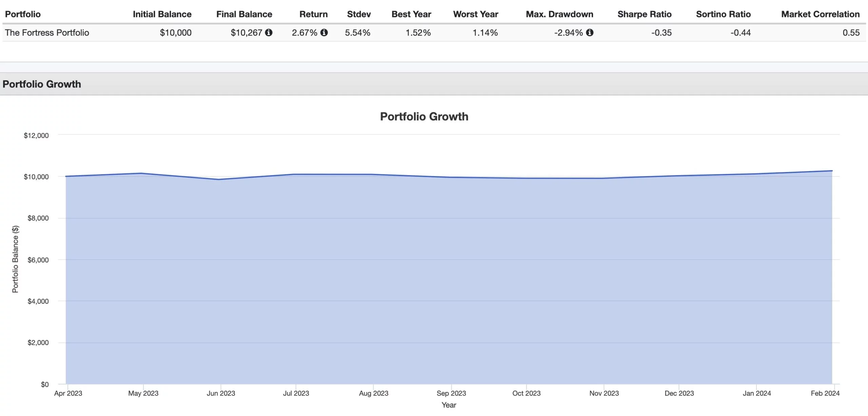This screenshot has height=416, width=868.
Task: Click the Jul 2023 x-axis label
Action: click(x=296, y=393)
